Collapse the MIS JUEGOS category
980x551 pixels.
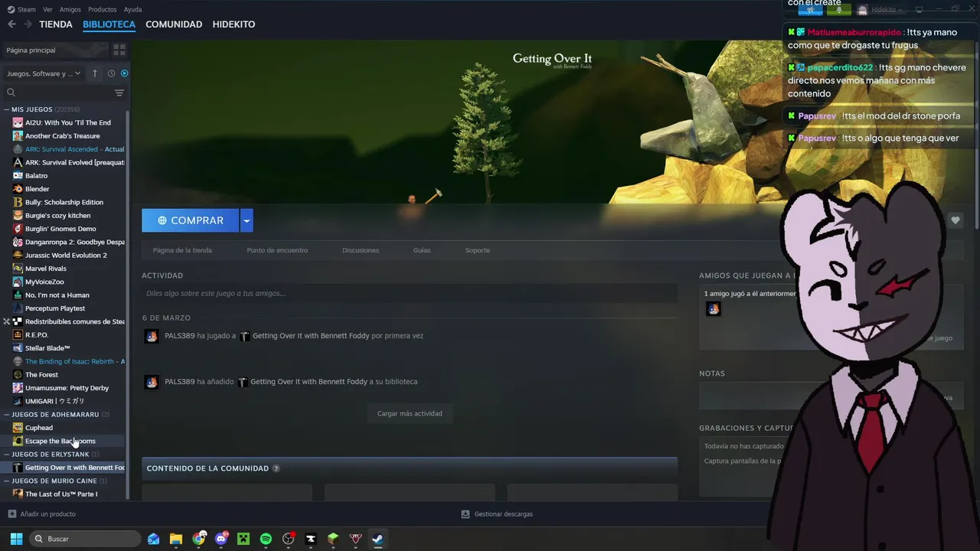7,109
